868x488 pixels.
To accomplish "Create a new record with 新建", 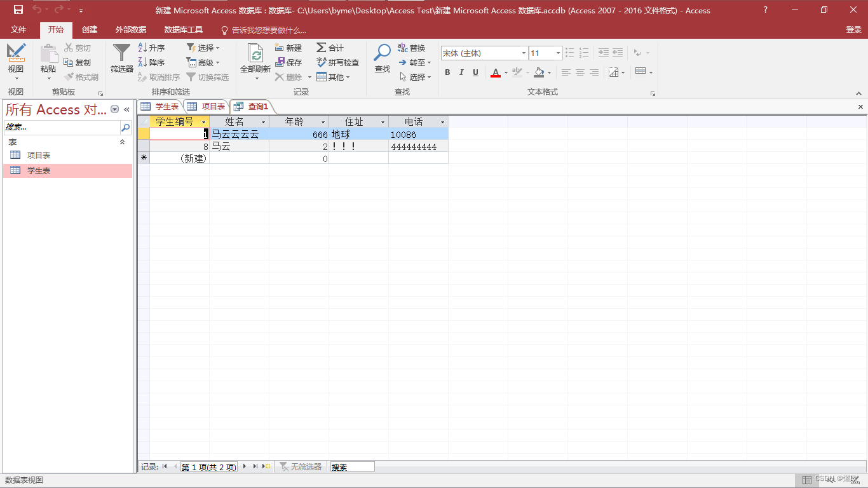I will tap(288, 48).
